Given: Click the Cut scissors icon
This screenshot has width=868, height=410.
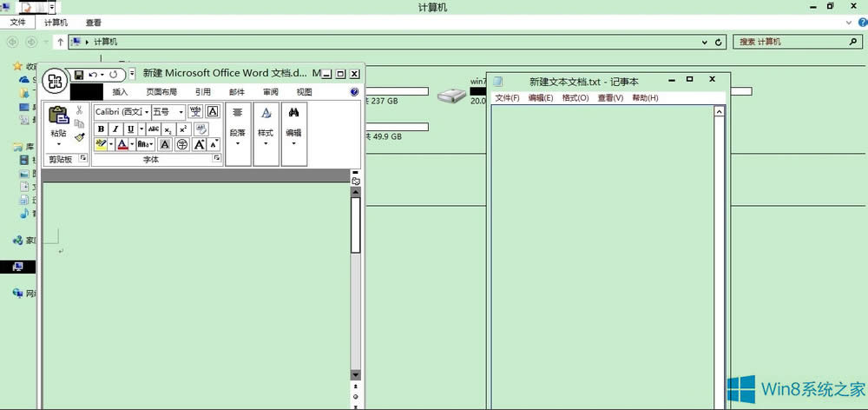Looking at the screenshot, I should 80,110.
